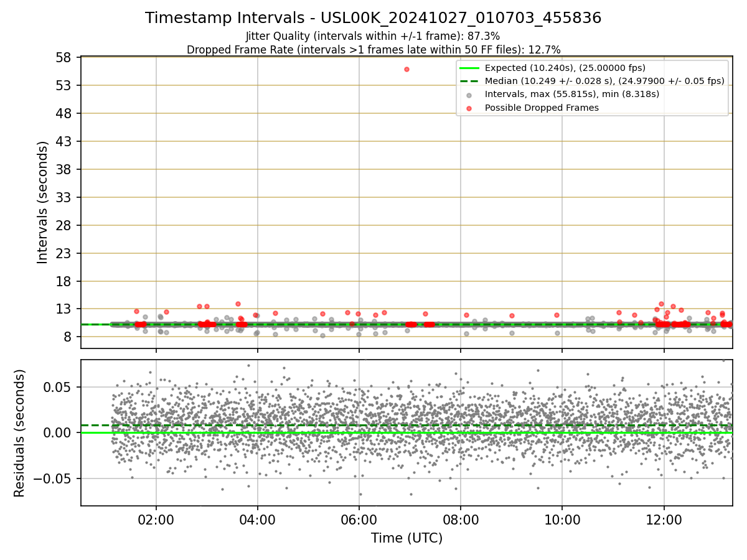Click the plot title containing USL00K_20241027_010703_455836

pyautogui.click(x=374, y=18)
